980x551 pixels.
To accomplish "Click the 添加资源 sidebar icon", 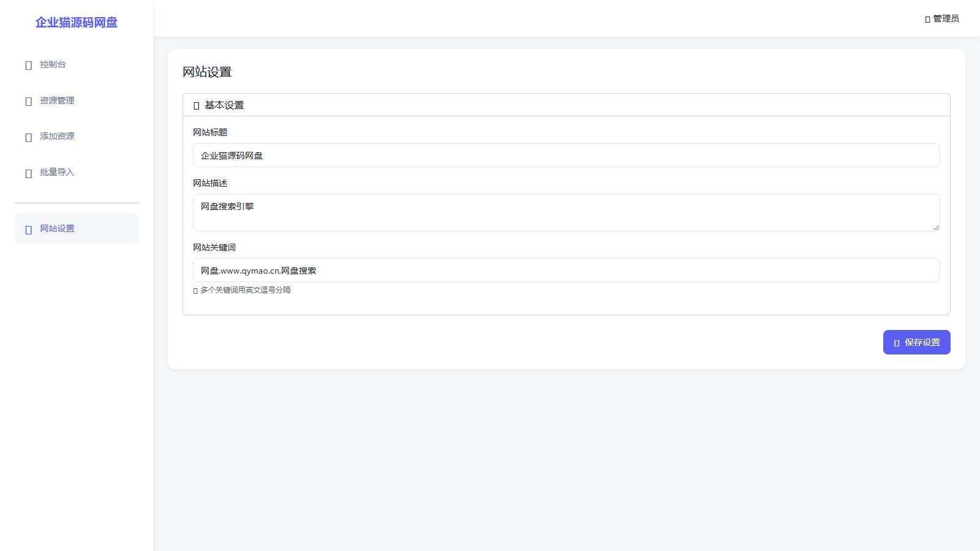I will coord(28,137).
